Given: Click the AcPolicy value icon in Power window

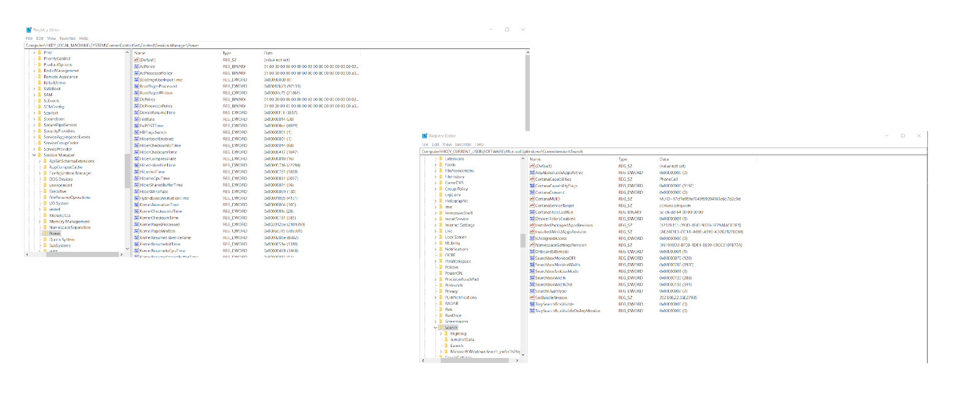Looking at the screenshot, I should 137,66.
